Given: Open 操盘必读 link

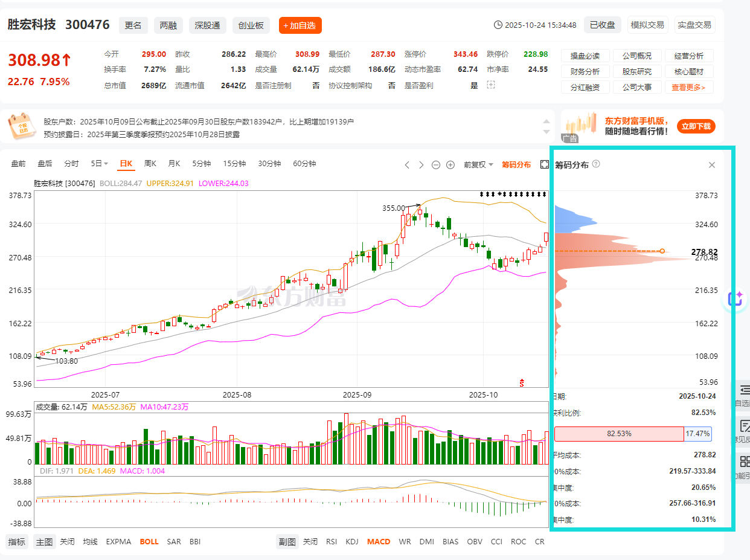Looking at the screenshot, I should point(585,56).
